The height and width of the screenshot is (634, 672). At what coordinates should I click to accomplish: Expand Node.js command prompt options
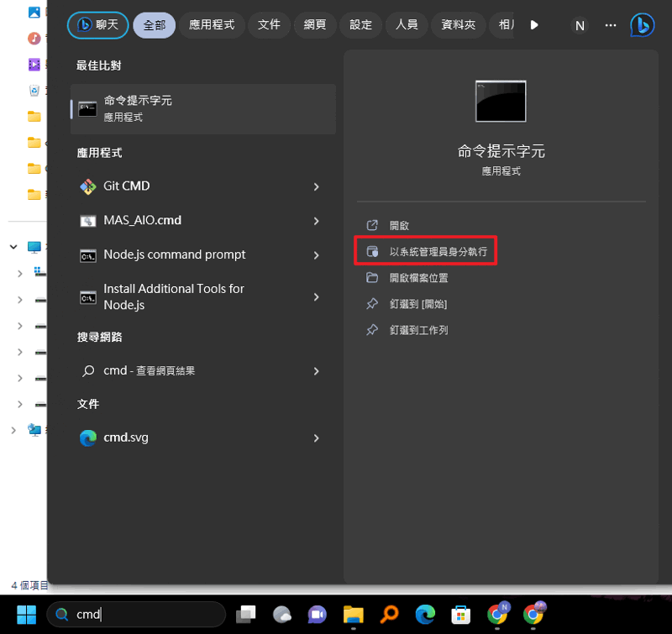[317, 255]
